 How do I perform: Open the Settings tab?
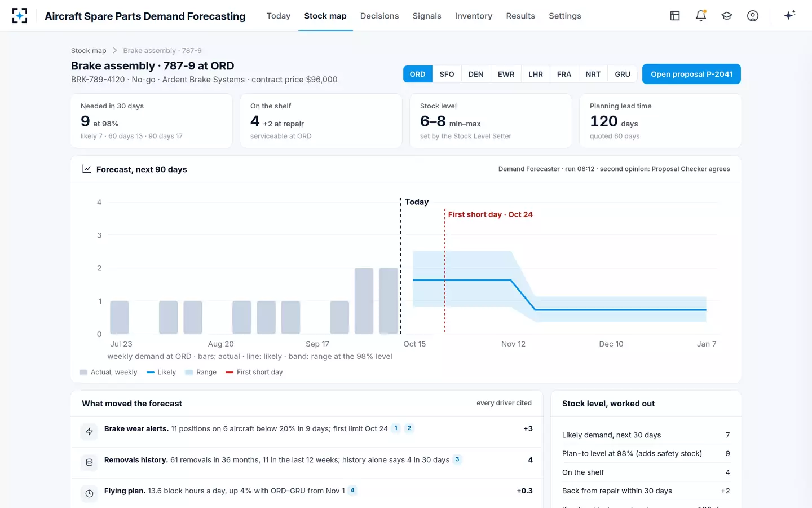565,16
